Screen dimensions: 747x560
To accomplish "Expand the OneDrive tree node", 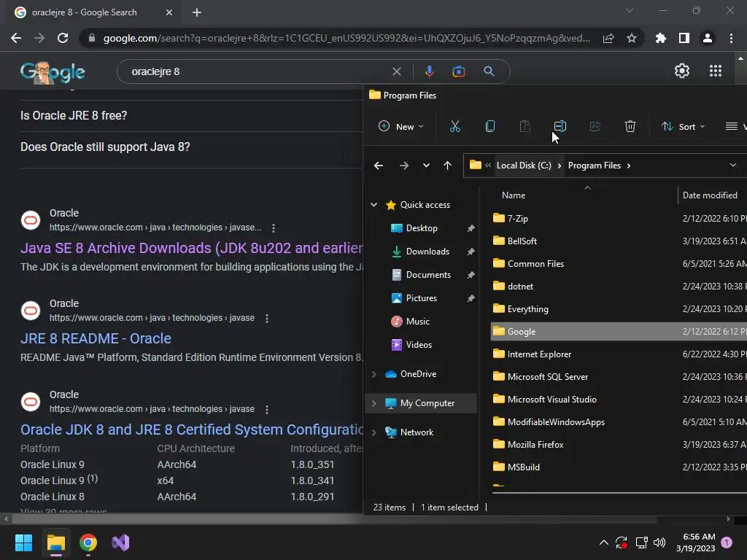I will [374, 374].
